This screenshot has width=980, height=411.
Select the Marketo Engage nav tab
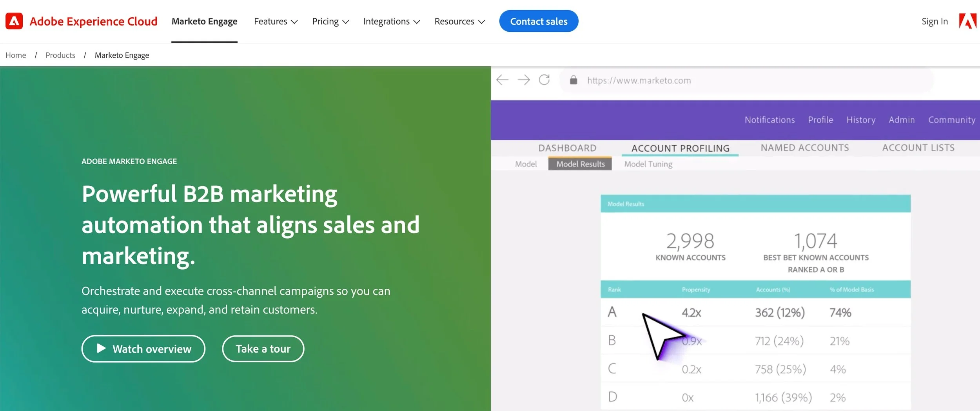coord(204,22)
